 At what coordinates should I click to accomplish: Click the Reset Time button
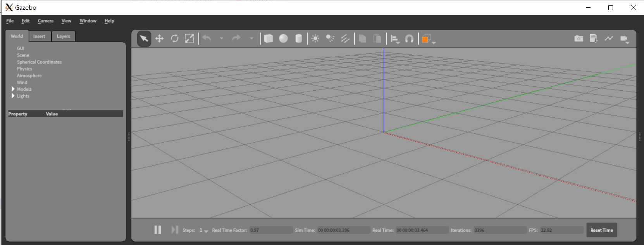601,230
